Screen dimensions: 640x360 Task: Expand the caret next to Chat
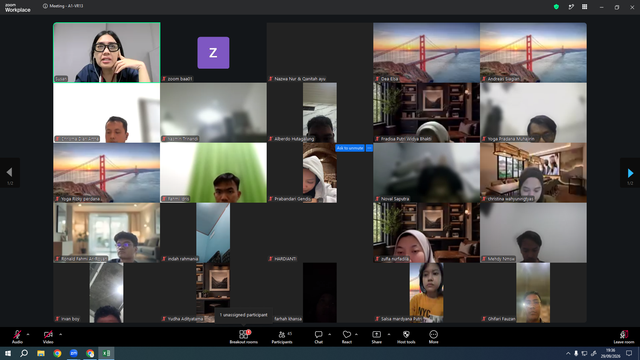coord(329,334)
